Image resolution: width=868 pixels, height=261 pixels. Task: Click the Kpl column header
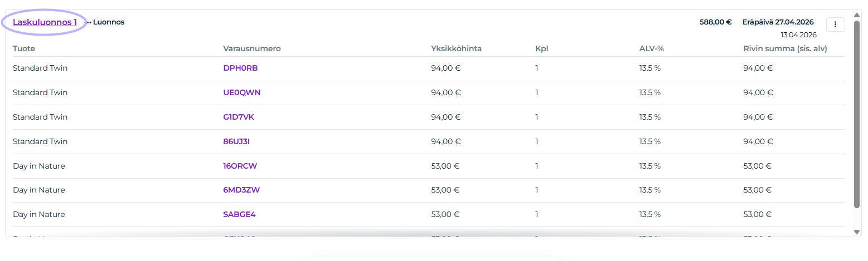click(x=542, y=48)
